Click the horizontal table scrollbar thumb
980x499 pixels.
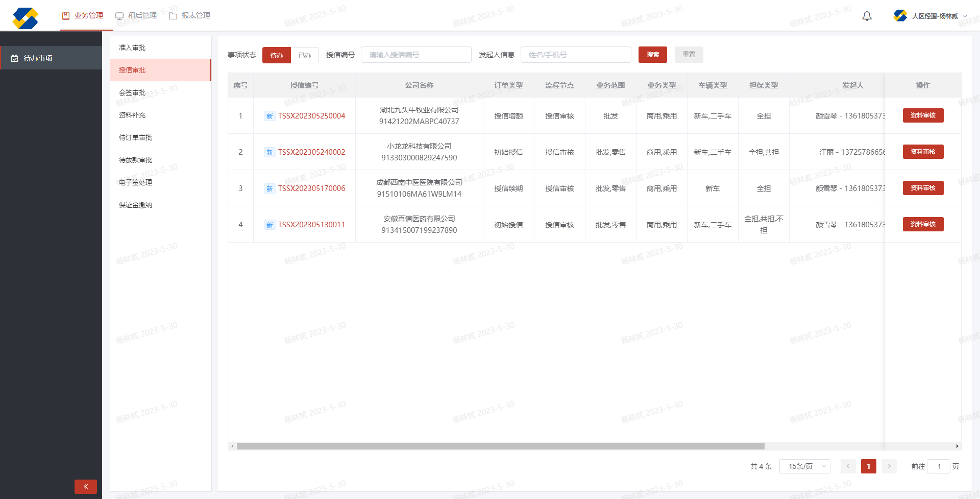click(500, 446)
